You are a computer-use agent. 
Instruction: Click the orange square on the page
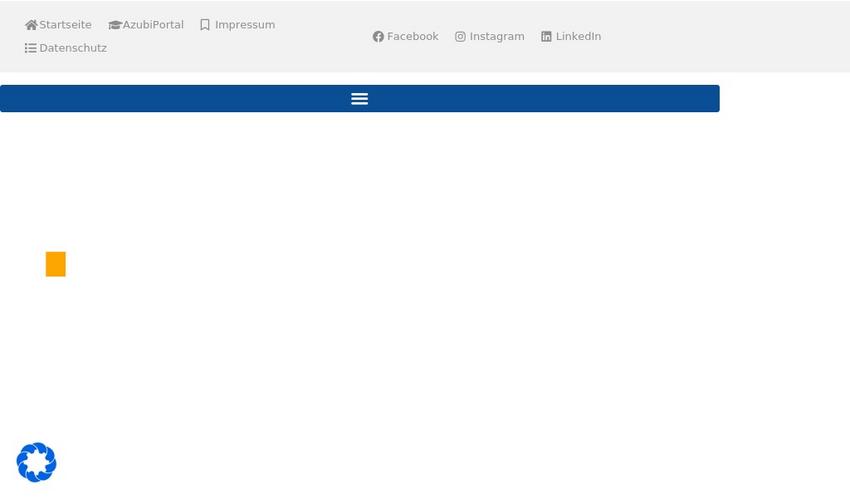point(56,264)
